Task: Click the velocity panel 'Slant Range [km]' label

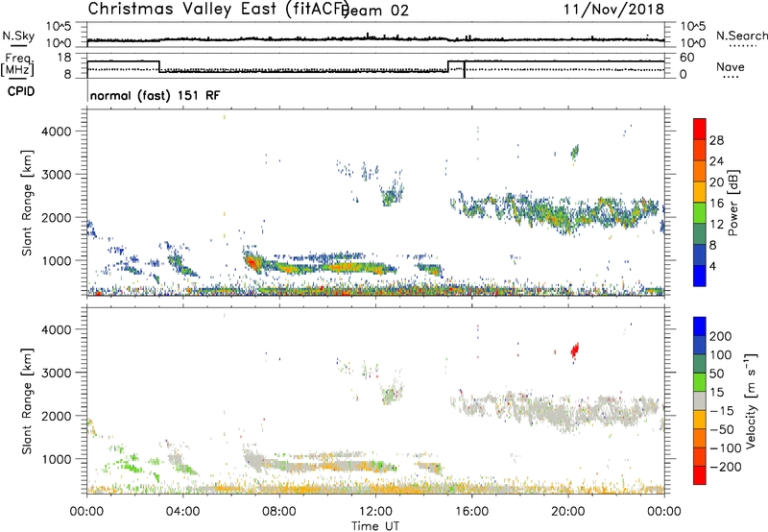Action: pyautogui.click(x=27, y=400)
